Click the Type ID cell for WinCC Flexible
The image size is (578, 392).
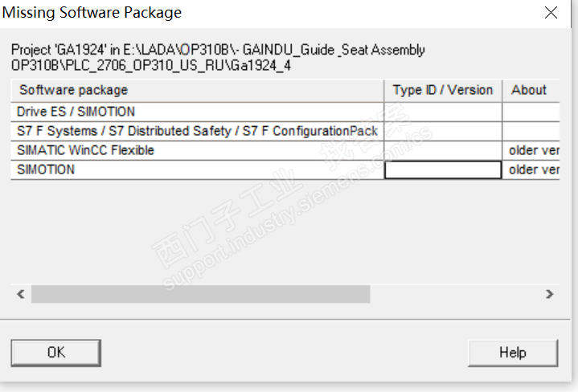(x=443, y=150)
